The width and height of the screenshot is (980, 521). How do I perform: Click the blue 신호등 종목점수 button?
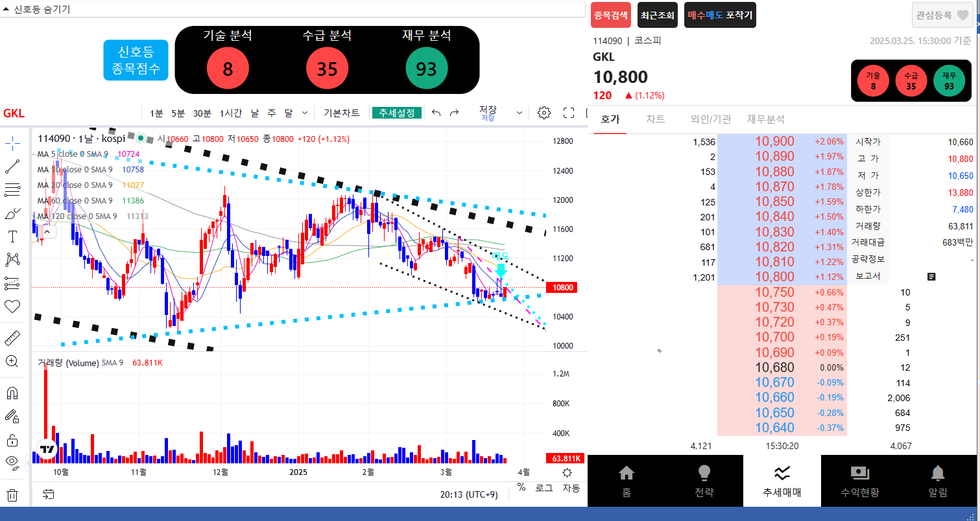[136, 60]
